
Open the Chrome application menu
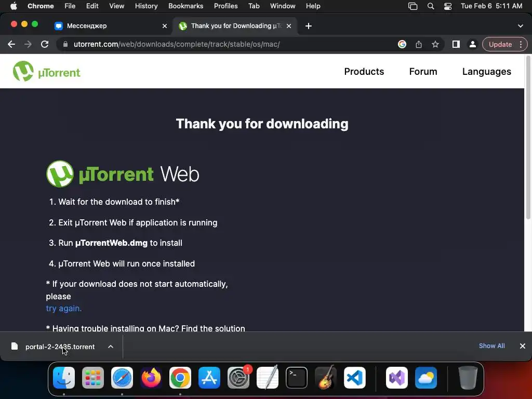(x=41, y=6)
